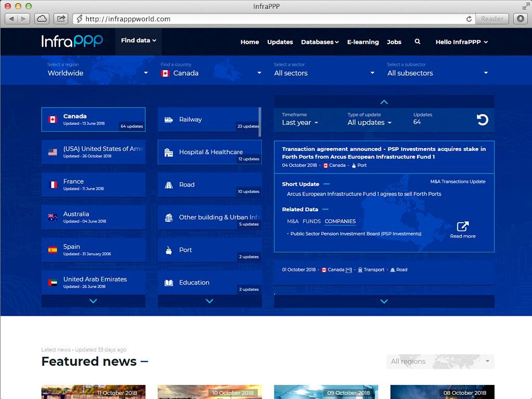Click the InfraPPP logo
This screenshot has height=399, width=532.
[x=72, y=41]
